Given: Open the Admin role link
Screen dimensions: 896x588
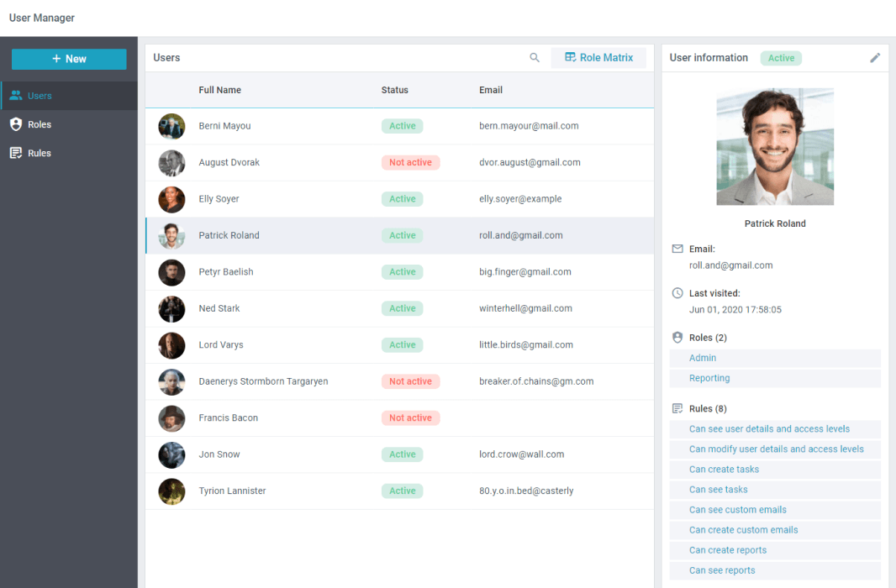Looking at the screenshot, I should pyautogui.click(x=775, y=358).
